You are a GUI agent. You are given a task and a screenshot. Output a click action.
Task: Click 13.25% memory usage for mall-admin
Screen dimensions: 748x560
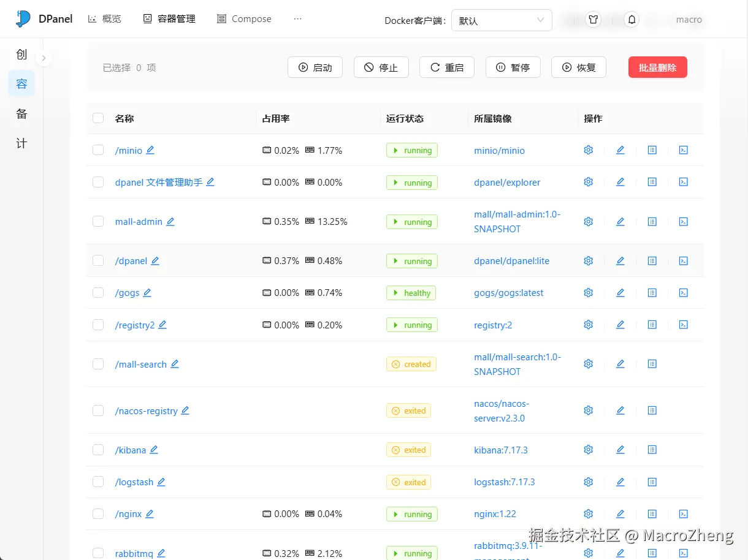point(332,222)
